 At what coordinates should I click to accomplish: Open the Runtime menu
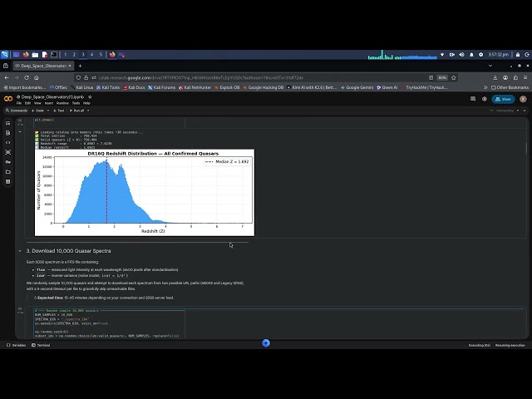click(62, 103)
